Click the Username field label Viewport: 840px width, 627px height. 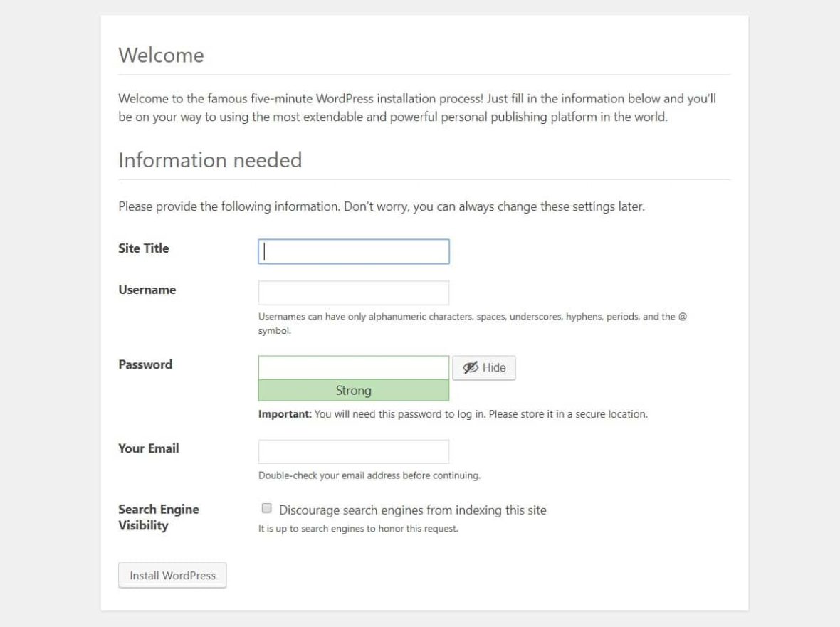[x=147, y=290]
